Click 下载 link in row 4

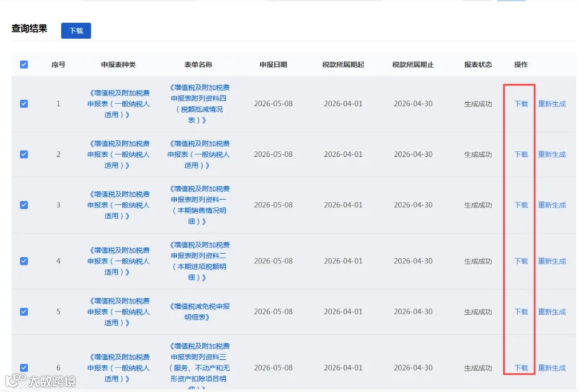521,261
